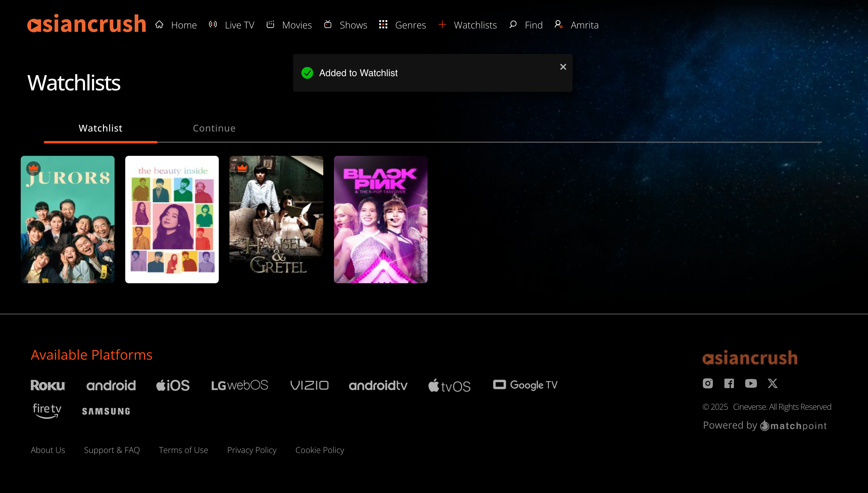Click the footer asiancrush logo
Viewport: 868px width, 493px height.
(x=750, y=358)
